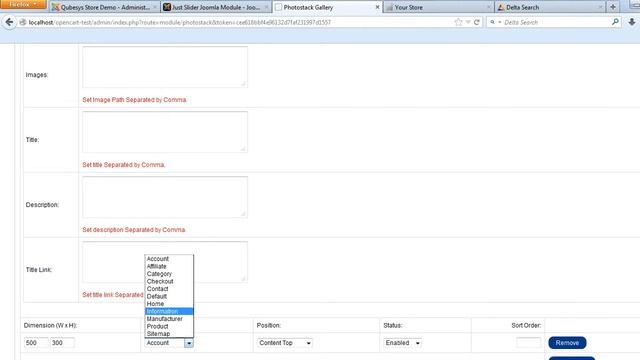The width and height of the screenshot is (640, 360).
Task: Choose Checkout from the layout list
Action: (169, 281)
